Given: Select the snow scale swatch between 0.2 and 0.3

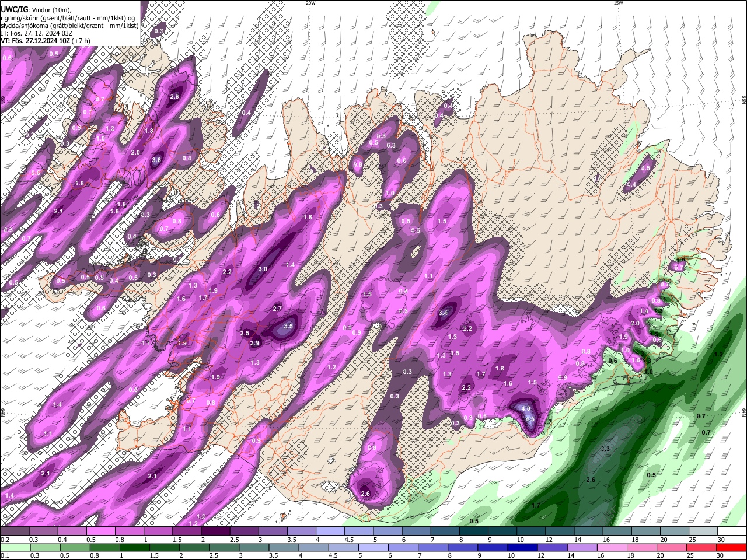Looking at the screenshot, I should (15, 531).
